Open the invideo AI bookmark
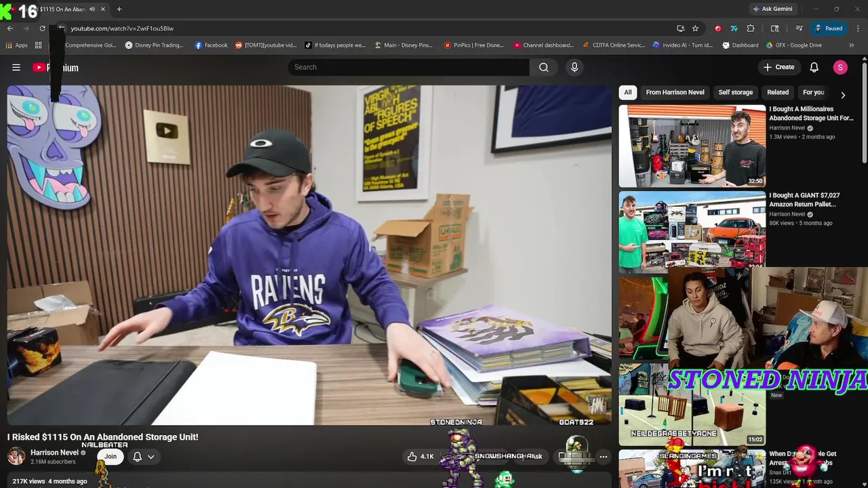Image resolution: width=868 pixels, height=488 pixels. [683, 45]
